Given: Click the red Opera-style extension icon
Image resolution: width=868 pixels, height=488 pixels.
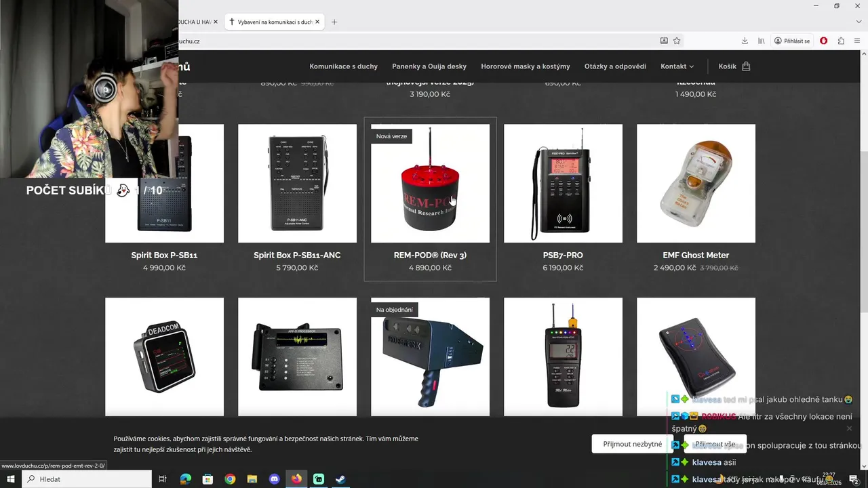Looking at the screenshot, I should (x=823, y=41).
